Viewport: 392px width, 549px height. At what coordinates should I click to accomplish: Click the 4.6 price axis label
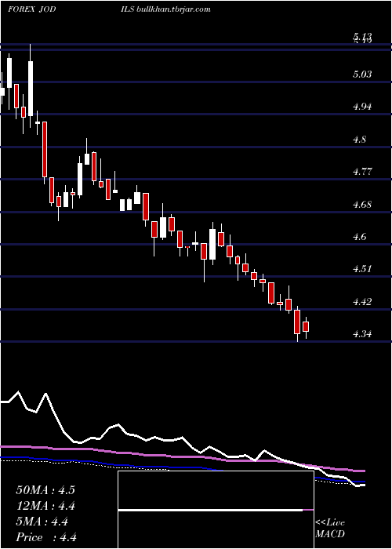click(x=360, y=237)
